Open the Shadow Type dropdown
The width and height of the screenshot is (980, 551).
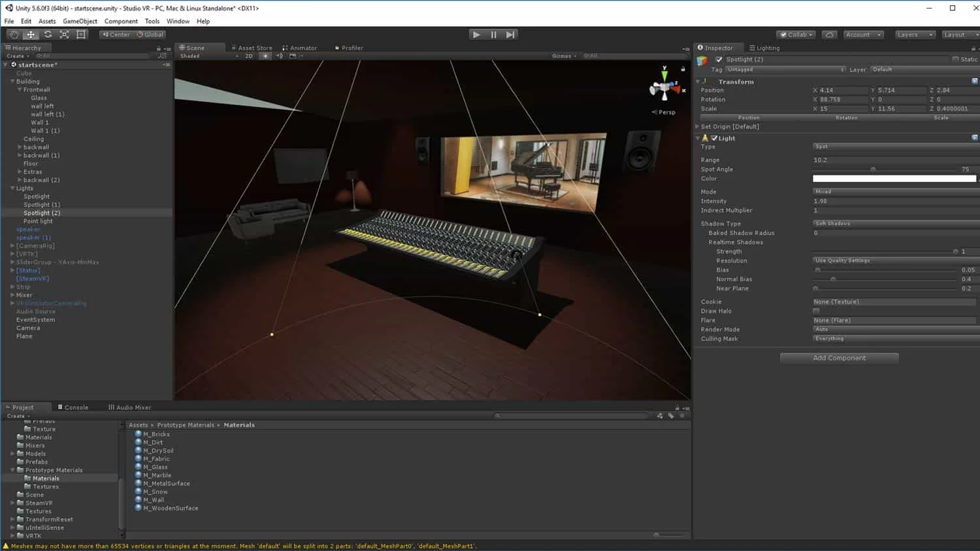tap(895, 223)
